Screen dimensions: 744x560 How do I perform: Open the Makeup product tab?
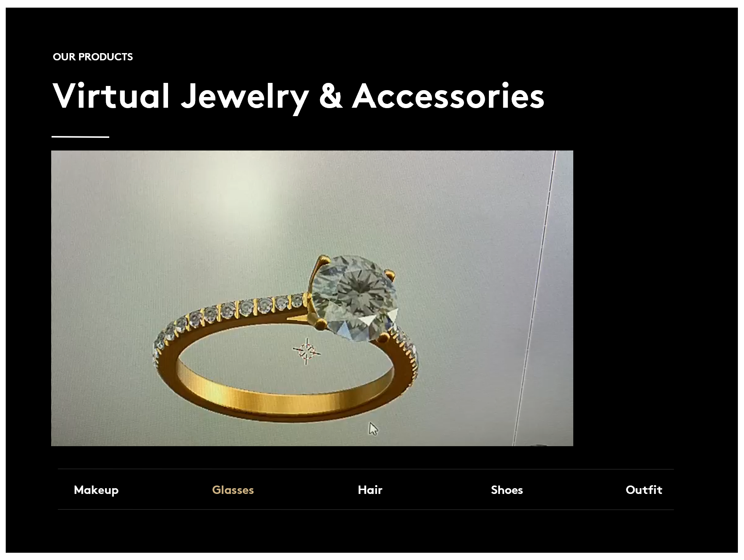(x=96, y=490)
